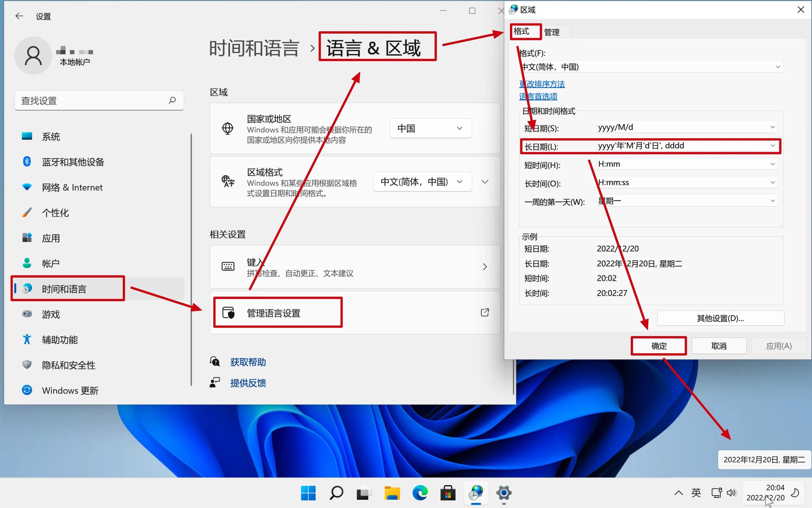
Task: Open 应用 settings category
Action: point(99,238)
